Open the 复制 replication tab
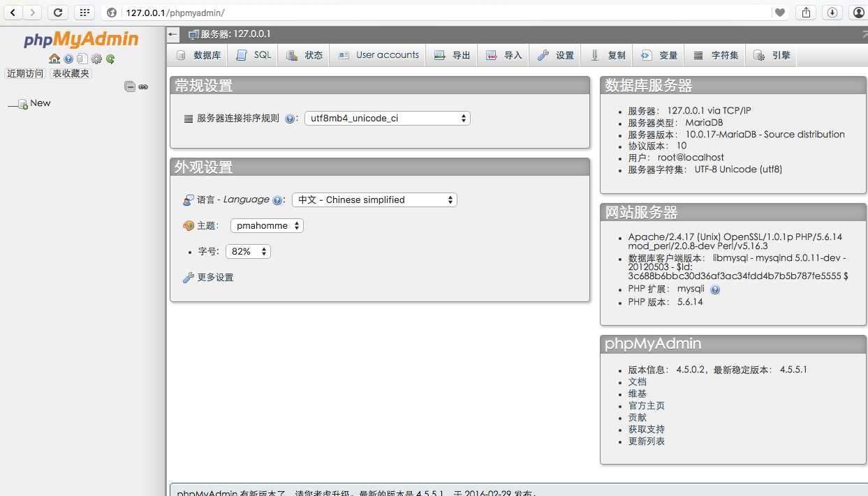This screenshot has height=496, width=868. click(x=608, y=55)
